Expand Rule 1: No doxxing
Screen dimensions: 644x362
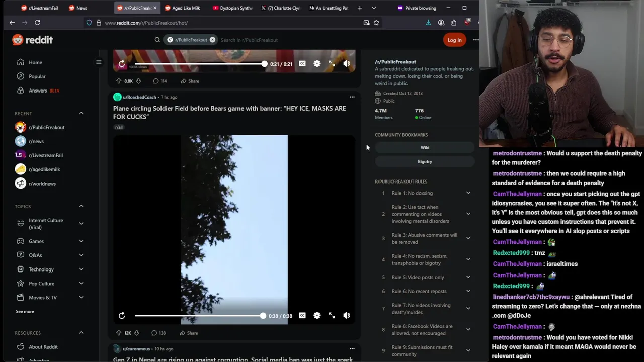coord(468,193)
